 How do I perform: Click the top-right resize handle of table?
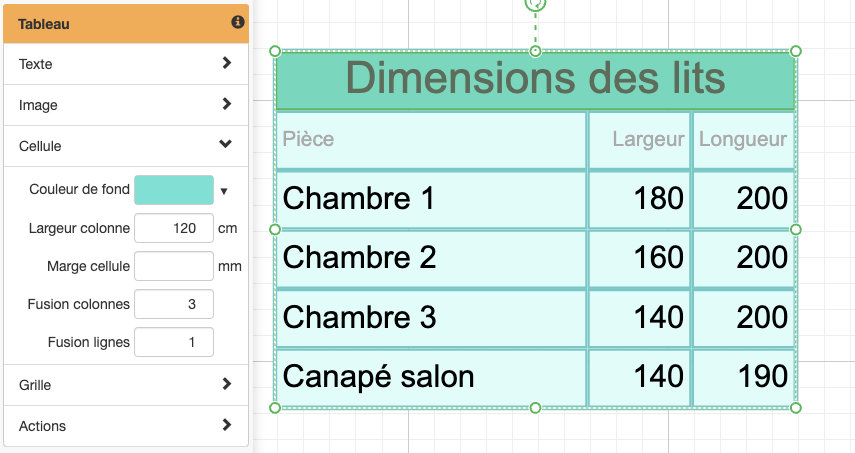(796, 51)
